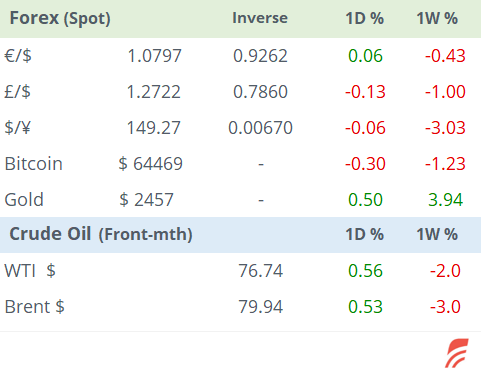The height and width of the screenshot is (375, 481).
Task: Click the €/$ inverse value "0.9262"
Action: (x=260, y=56)
